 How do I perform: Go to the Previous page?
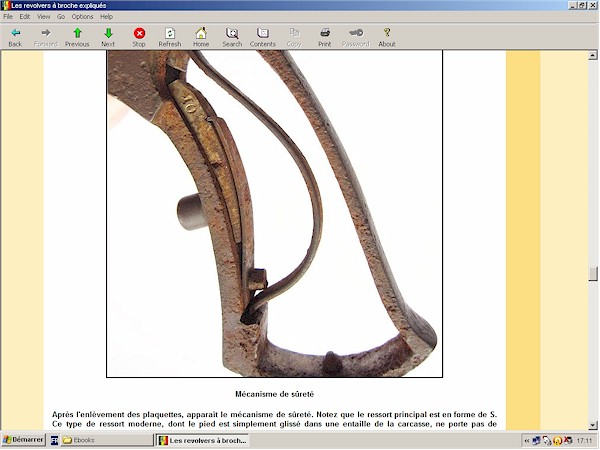pyautogui.click(x=77, y=37)
